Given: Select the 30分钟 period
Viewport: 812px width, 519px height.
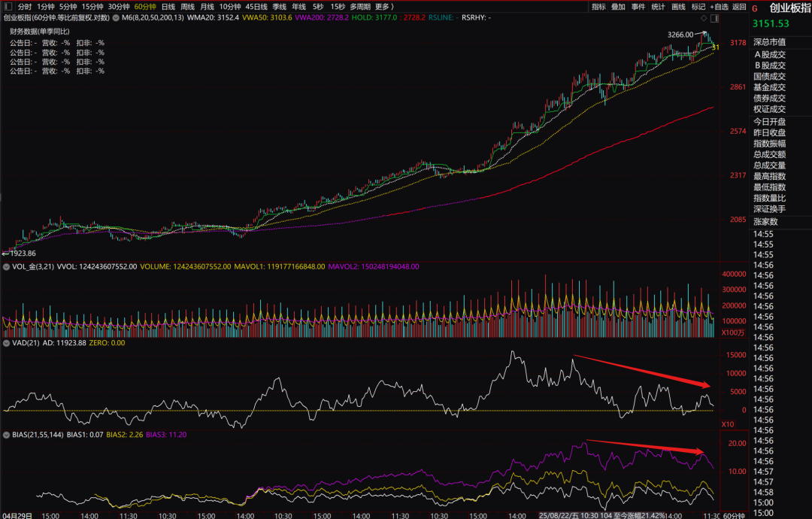Looking at the screenshot, I should click(x=119, y=7).
